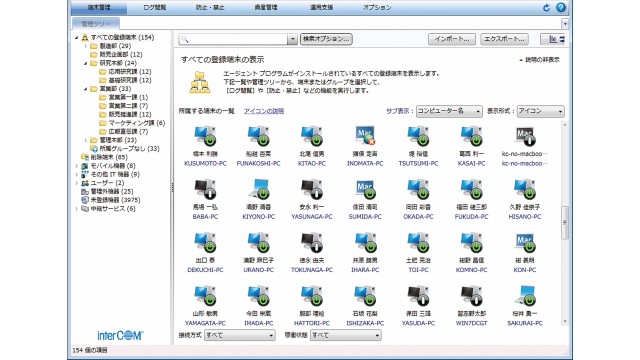Select the KITAO-PC computer icon
This screenshot has height=360, width=640.
[x=312, y=136]
